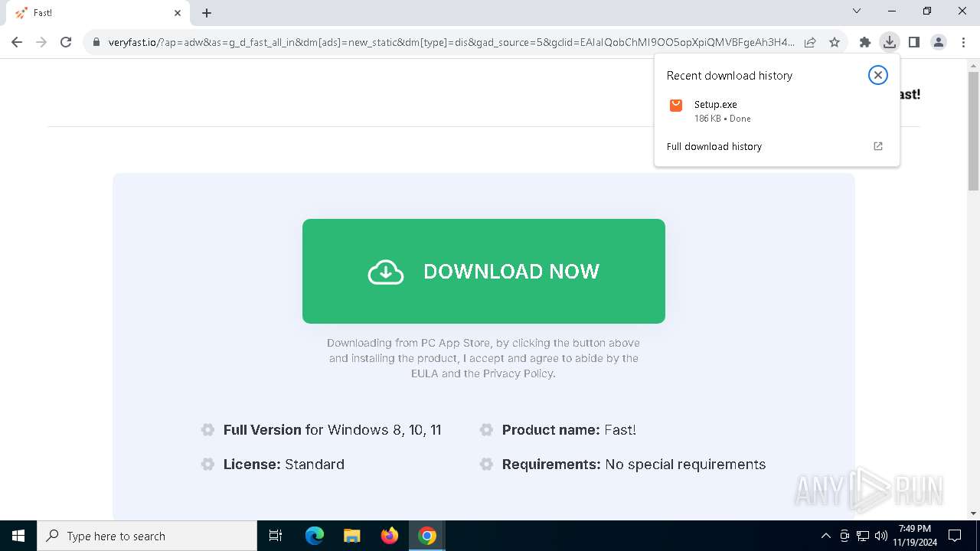Viewport: 980px width, 551px height.
Task: Open Setup.exe from download history
Action: 776,110
